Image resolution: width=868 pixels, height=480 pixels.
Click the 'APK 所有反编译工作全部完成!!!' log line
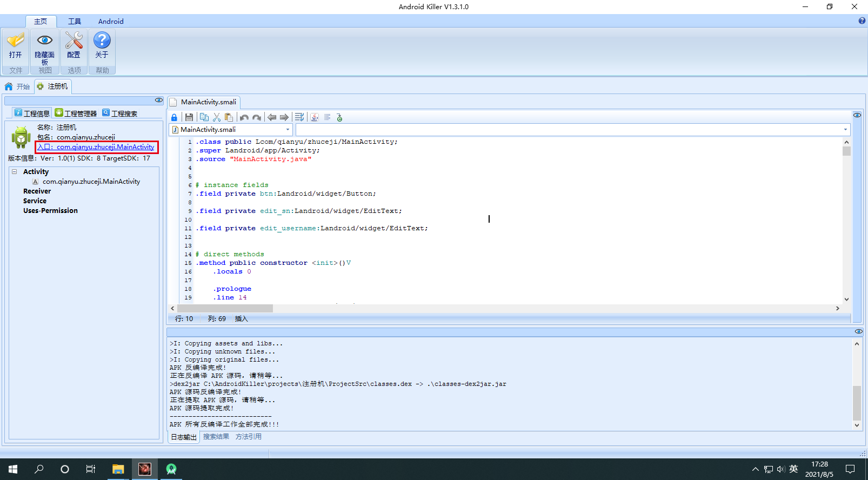click(x=224, y=424)
